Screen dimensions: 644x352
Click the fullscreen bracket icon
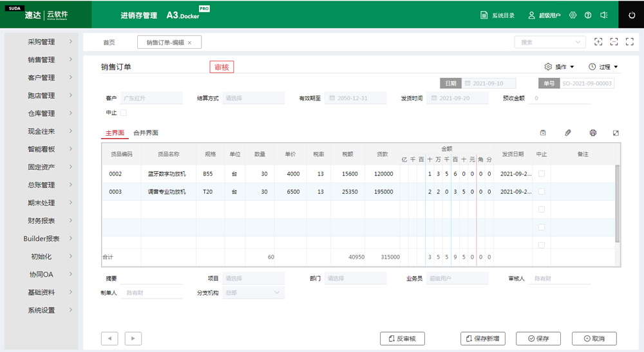614,42
